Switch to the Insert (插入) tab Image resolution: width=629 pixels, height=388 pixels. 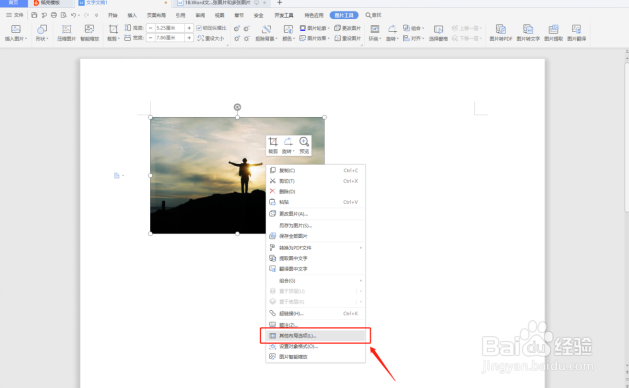[x=132, y=15]
